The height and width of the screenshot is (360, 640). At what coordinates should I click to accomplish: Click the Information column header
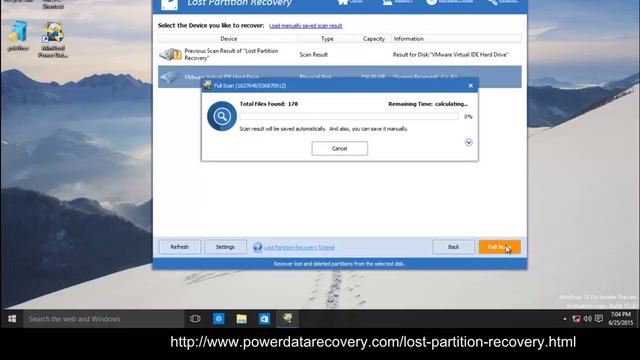(456, 39)
